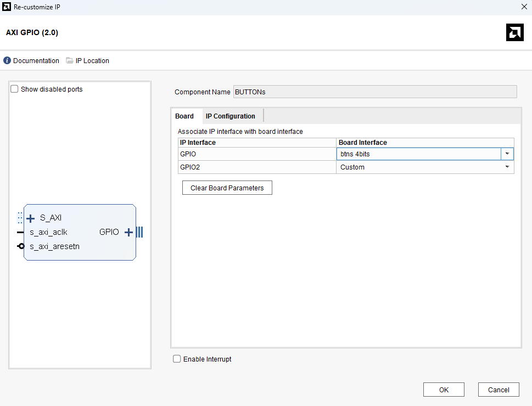Click the Cancel button
532x406 pixels.
point(499,390)
